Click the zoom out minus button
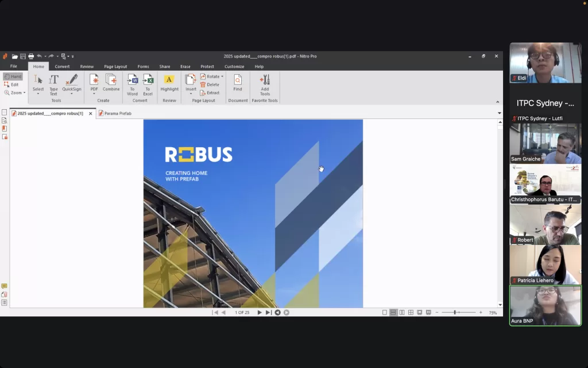This screenshot has height=368, width=588. (x=437, y=312)
